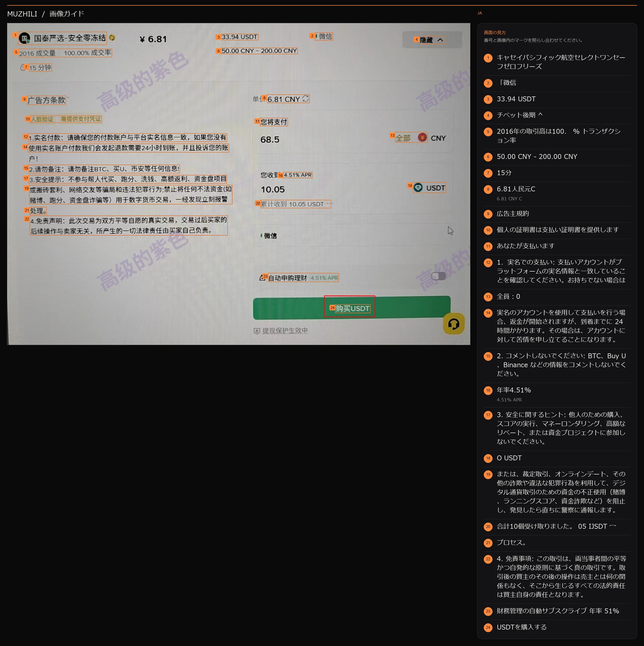This screenshot has height=646, width=644.
Task: Click the JA language indicator
Action: [x=479, y=13]
